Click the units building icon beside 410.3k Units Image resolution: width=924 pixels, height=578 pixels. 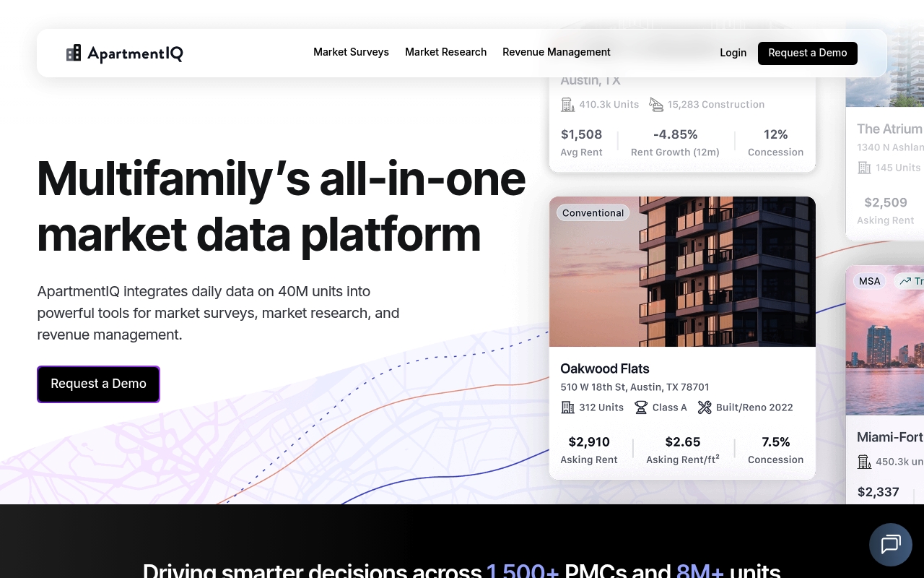click(x=568, y=105)
